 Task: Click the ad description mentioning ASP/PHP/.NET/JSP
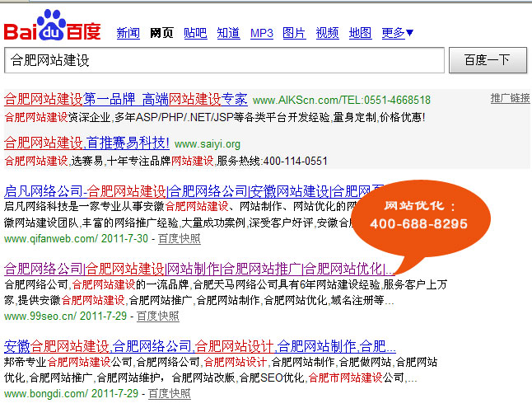(x=215, y=118)
